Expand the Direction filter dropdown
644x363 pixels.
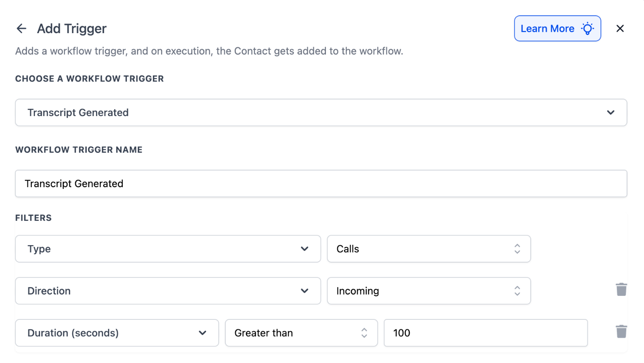click(x=168, y=291)
